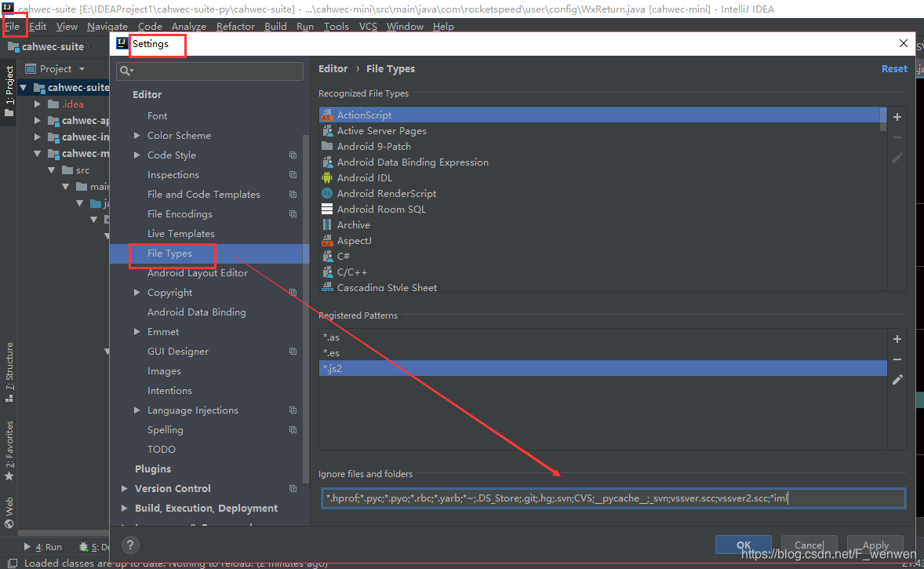Screen dimensions: 924x569
Task: Open the Refactor menu
Action: [x=235, y=27]
